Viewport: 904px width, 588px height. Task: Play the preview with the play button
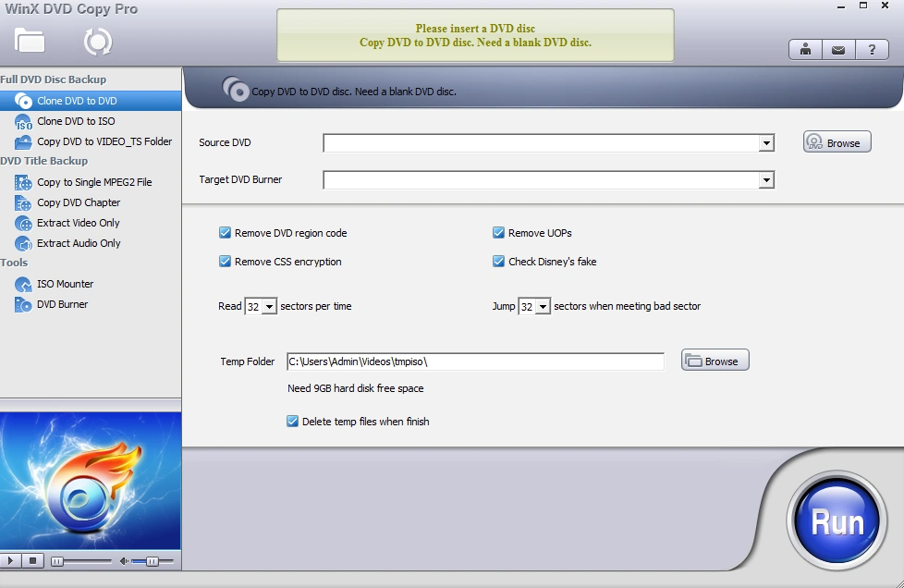pyautogui.click(x=10, y=560)
